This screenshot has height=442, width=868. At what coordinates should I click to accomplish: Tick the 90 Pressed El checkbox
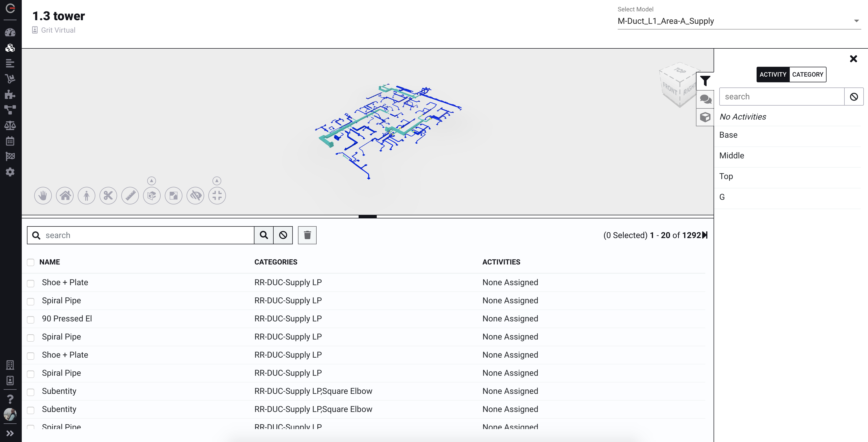(x=31, y=319)
